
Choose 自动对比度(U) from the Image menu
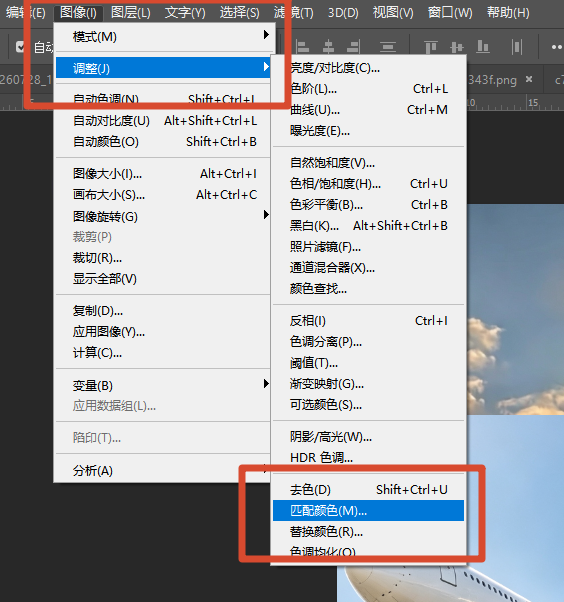[x=163, y=121]
